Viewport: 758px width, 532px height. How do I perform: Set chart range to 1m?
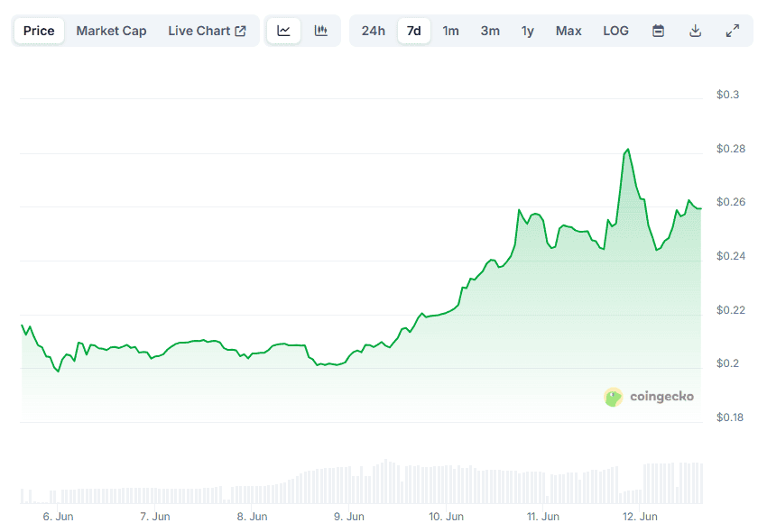[x=450, y=31]
